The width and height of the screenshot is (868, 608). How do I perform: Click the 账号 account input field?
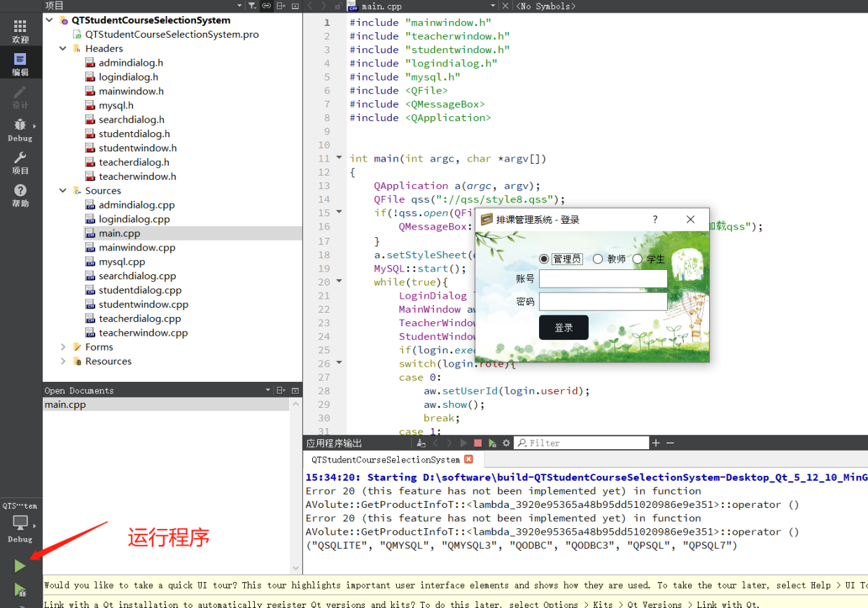[603, 279]
